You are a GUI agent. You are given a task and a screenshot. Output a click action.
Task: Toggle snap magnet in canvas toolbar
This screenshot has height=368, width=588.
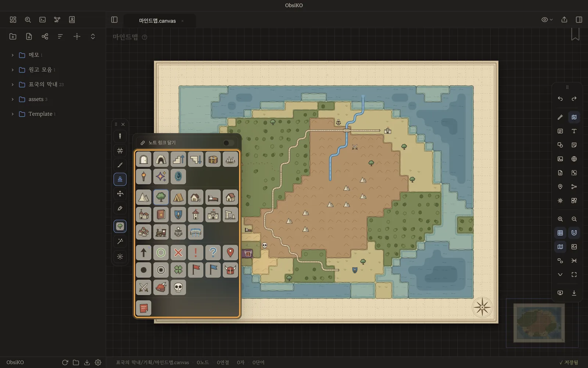[x=574, y=233]
